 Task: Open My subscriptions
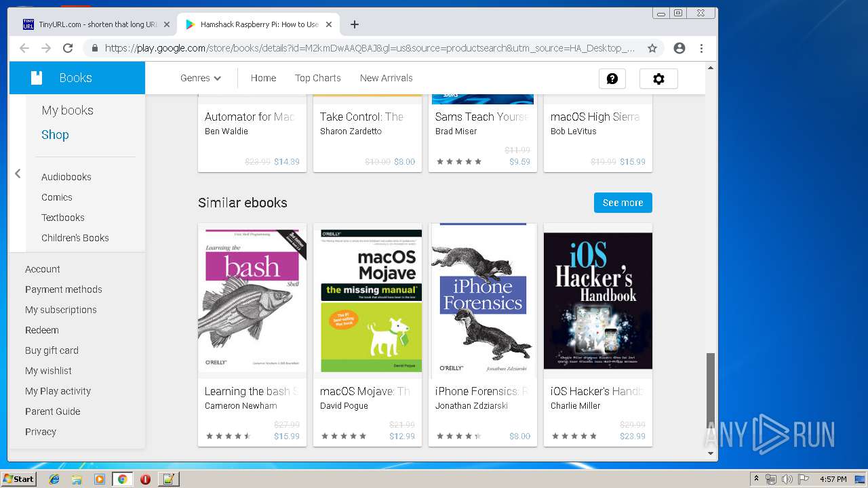pyautogui.click(x=61, y=310)
